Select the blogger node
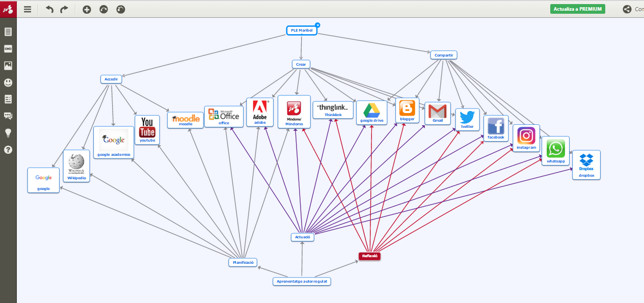The image size is (644, 303). point(407,111)
